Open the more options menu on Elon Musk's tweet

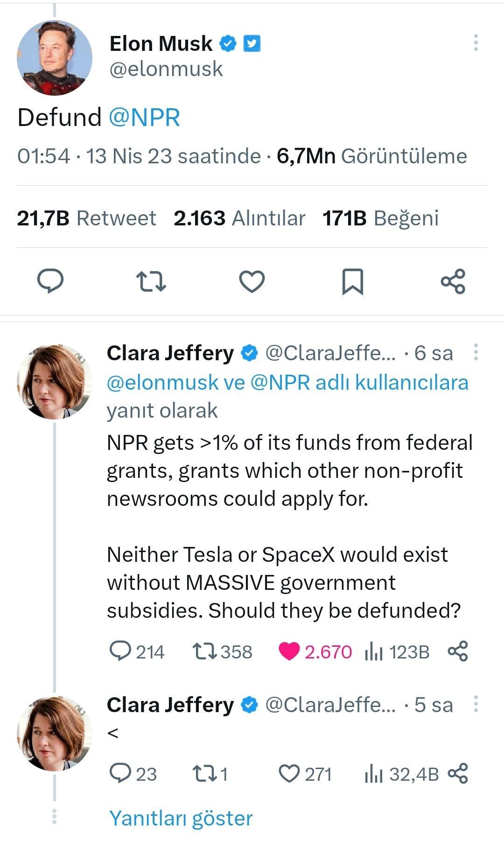[x=476, y=42]
